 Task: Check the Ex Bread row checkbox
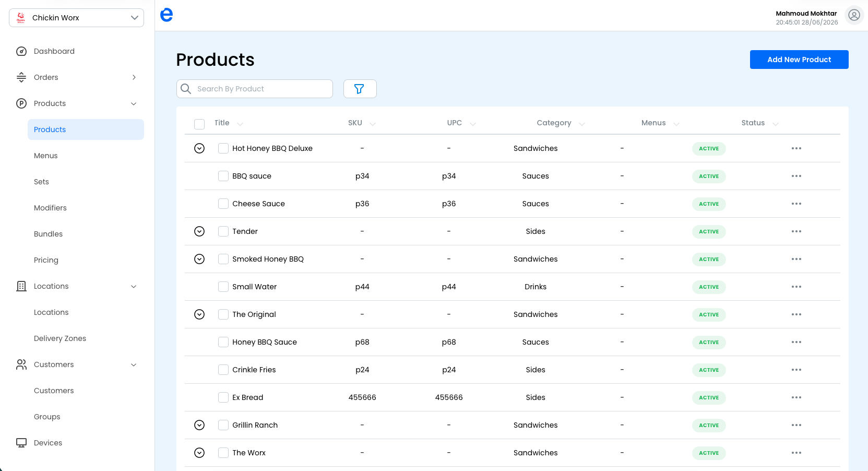tap(223, 397)
